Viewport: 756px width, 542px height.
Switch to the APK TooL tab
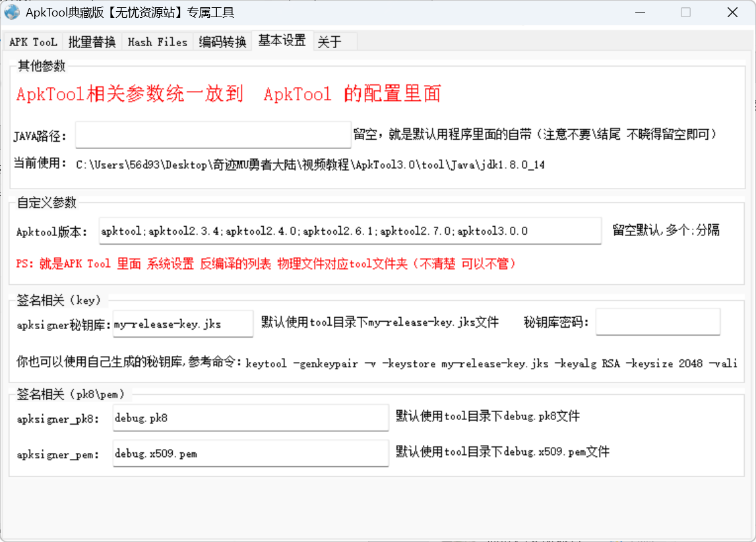point(33,42)
